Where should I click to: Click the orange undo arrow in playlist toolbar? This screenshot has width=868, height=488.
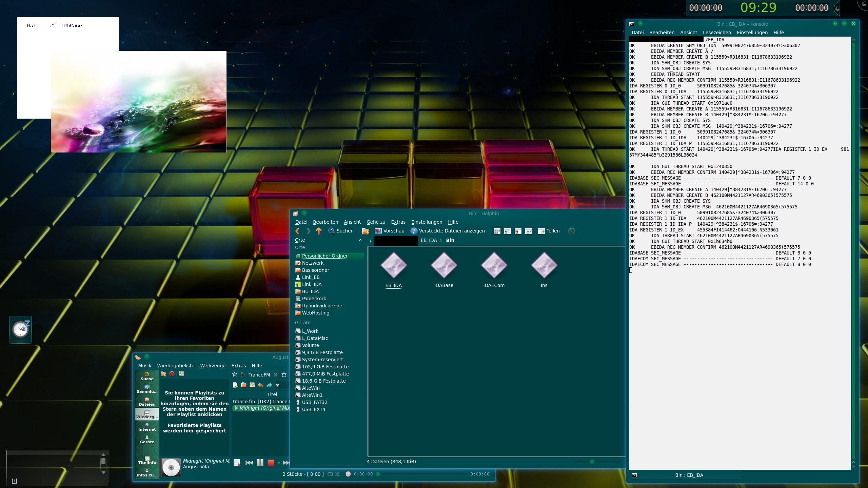260,385
